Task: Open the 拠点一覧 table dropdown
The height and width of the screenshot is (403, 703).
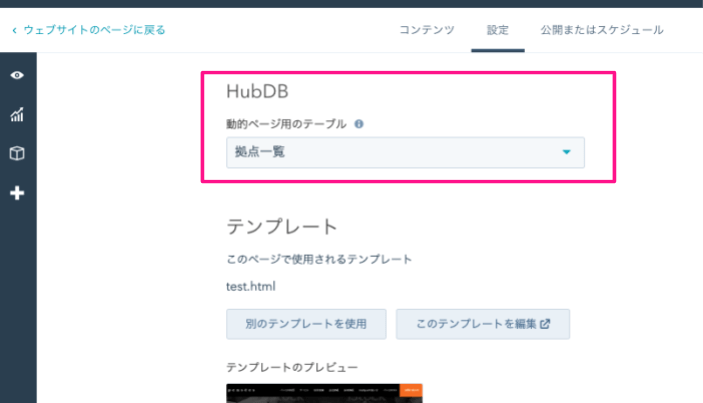Action: click(x=405, y=152)
